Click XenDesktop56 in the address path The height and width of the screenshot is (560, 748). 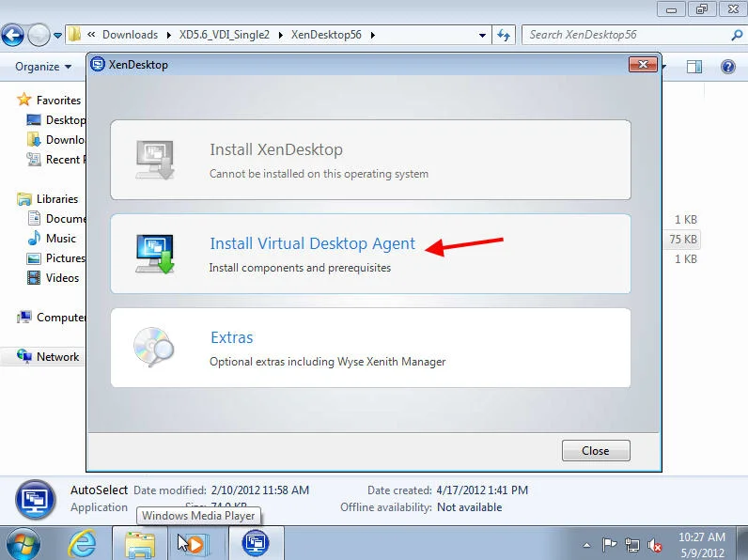coord(326,35)
